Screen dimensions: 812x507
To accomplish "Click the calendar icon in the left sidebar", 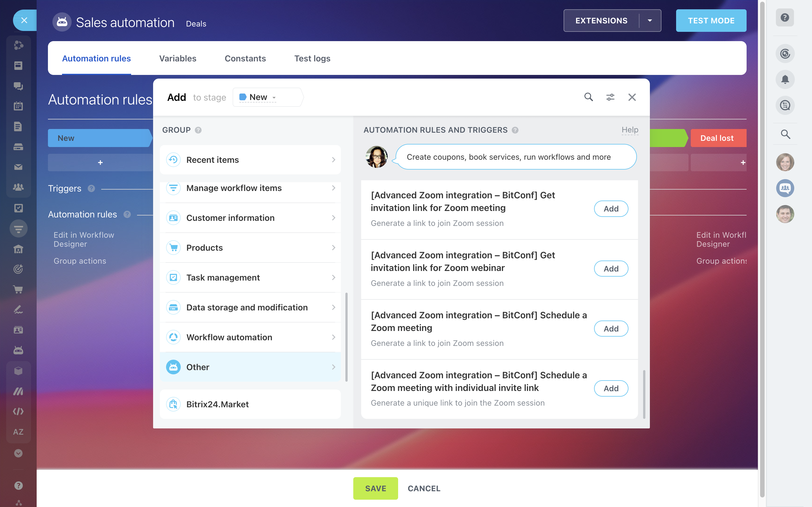I will click(x=18, y=106).
